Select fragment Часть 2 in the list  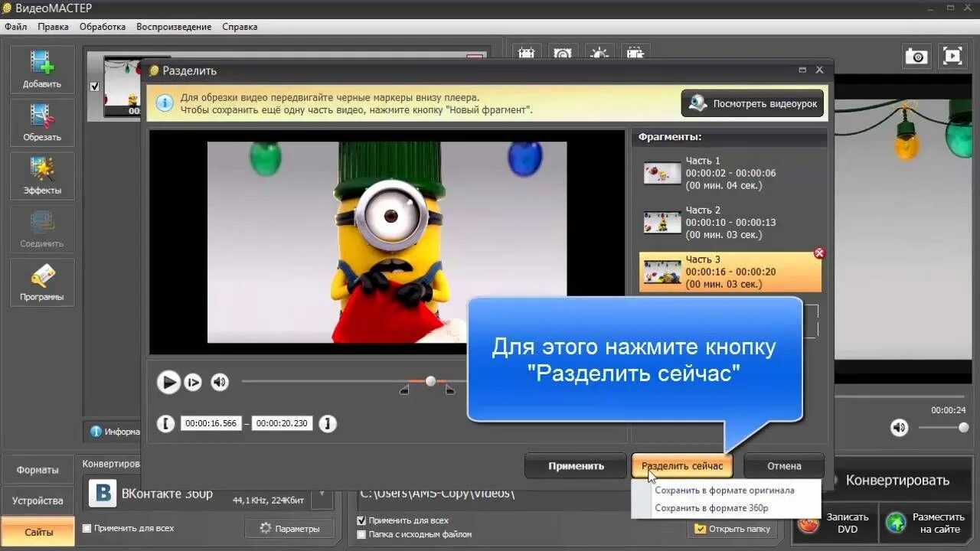point(730,222)
